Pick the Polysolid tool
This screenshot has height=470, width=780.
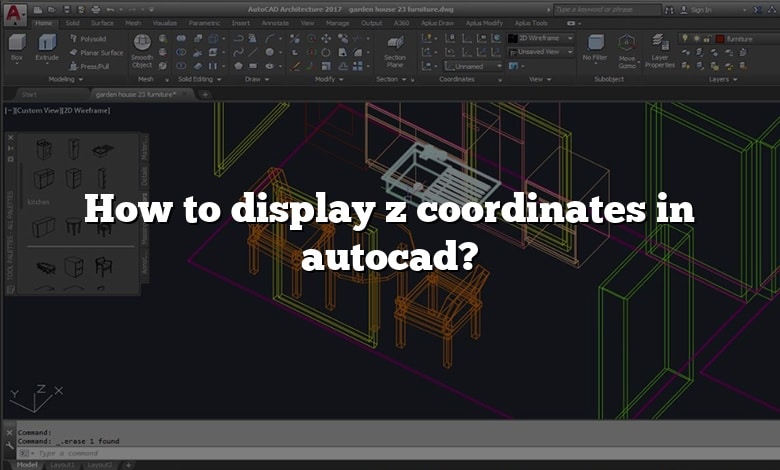tap(88, 39)
